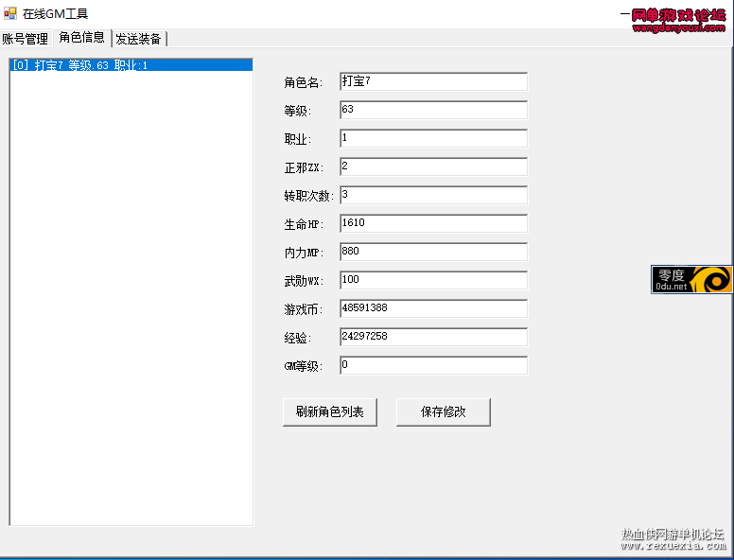Select the 打宝7 等级.63 character row
734x560 pixels.
[131, 65]
